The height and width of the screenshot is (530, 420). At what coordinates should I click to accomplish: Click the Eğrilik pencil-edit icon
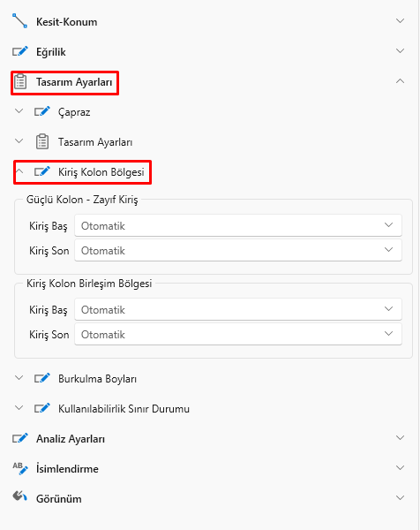pos(20,51)
